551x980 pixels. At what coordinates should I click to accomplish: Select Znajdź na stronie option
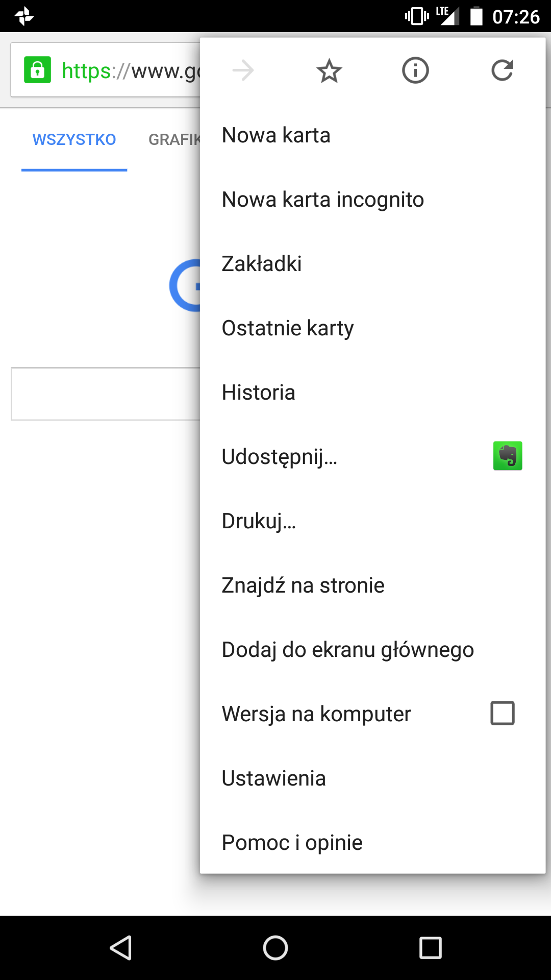click(x=303, y=585)
